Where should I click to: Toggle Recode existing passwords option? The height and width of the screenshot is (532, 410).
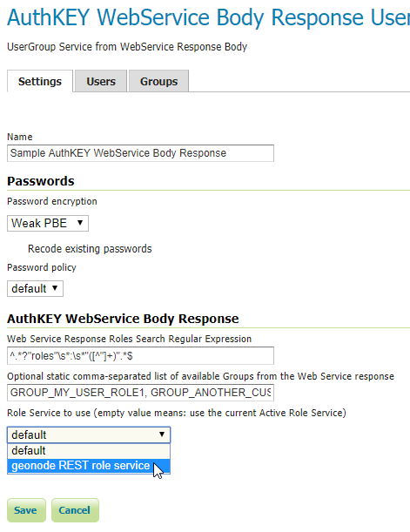[x=90, y=249]
